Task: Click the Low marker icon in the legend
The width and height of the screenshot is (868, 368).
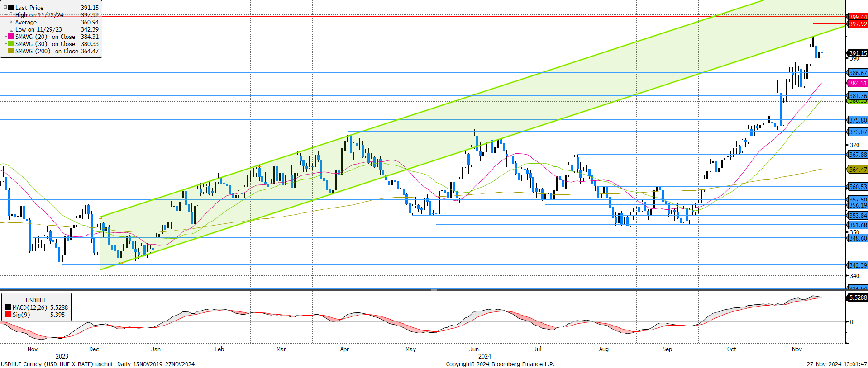Action: tap(11, 29)
